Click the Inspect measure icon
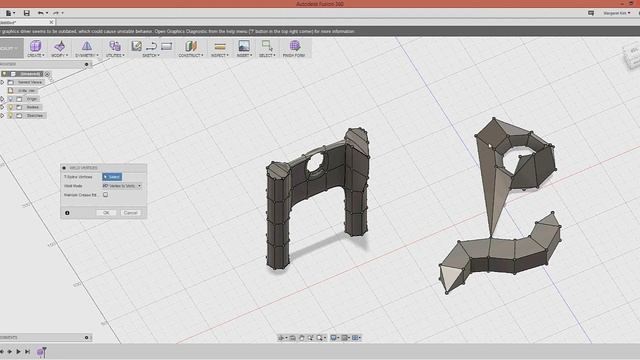The height and width of the screenshot is (360, 640). click(x=220, y=46)
